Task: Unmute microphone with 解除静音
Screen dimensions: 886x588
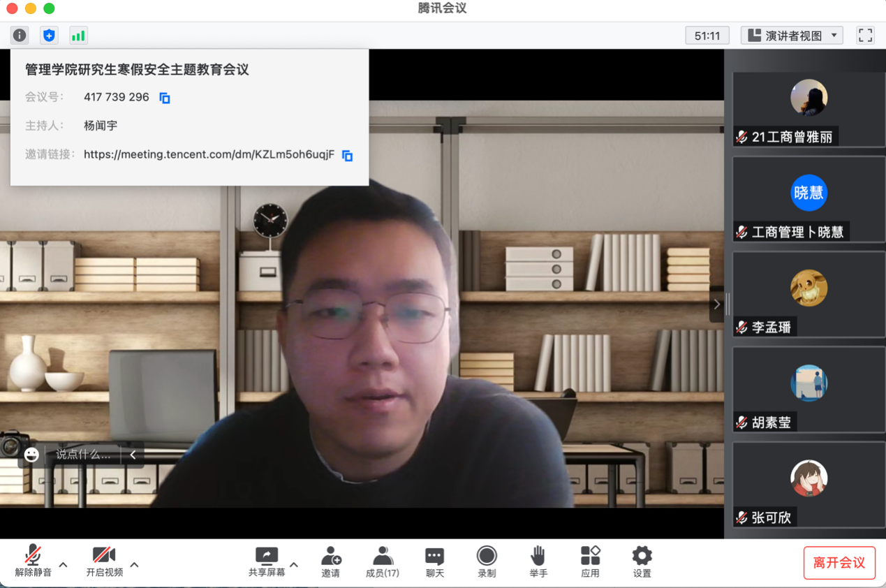Action: pos(33,561)
